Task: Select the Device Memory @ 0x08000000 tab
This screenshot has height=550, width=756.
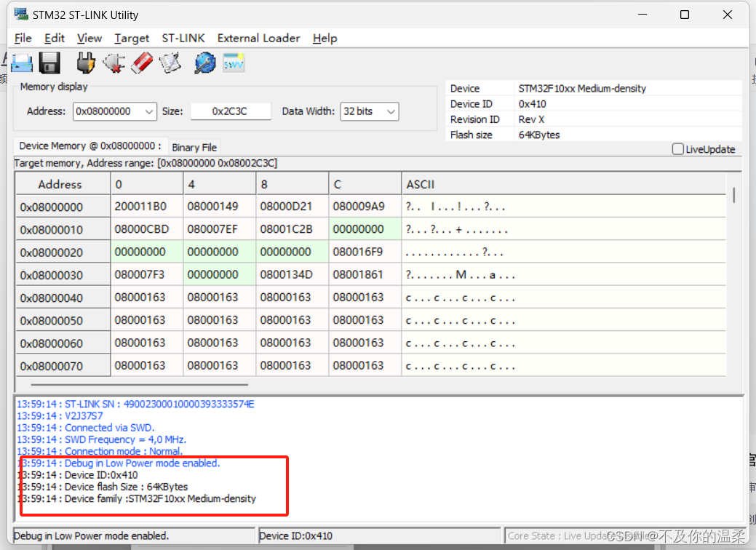Action: pos(90,146)
